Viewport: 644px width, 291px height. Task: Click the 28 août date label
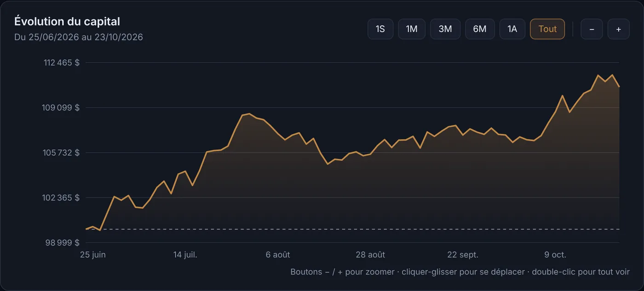tap(370, 255)
